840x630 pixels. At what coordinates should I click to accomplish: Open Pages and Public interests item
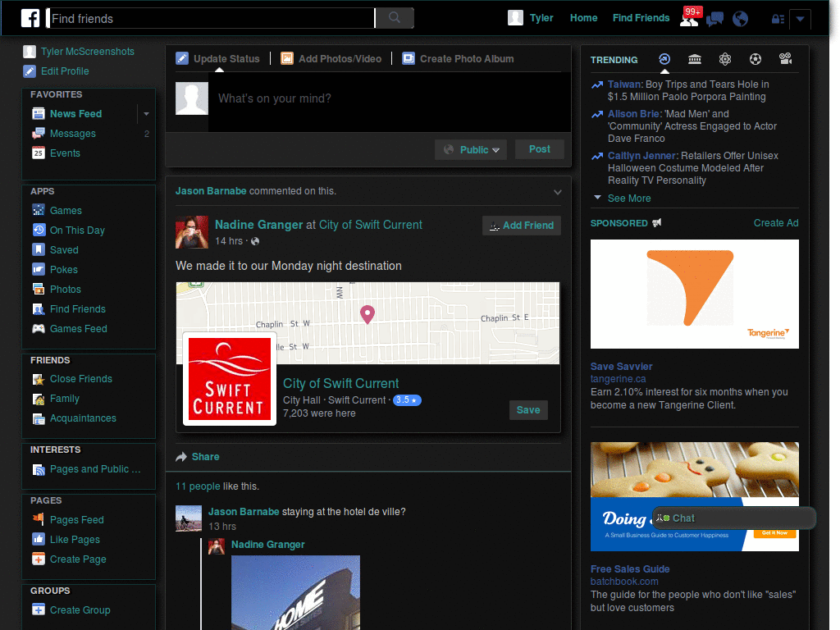[x=95, y=469]
